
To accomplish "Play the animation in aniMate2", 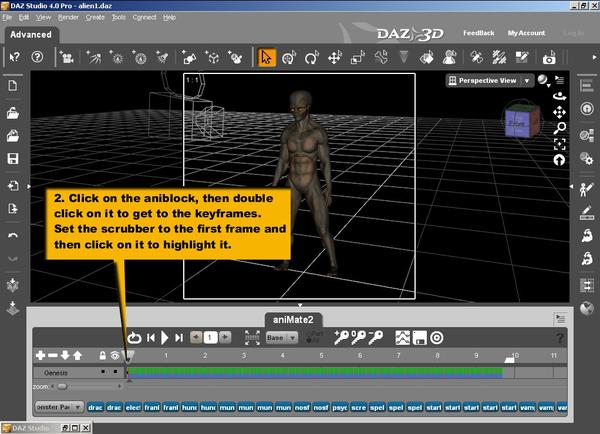I will pyautogui.click(x=165, y=338).
